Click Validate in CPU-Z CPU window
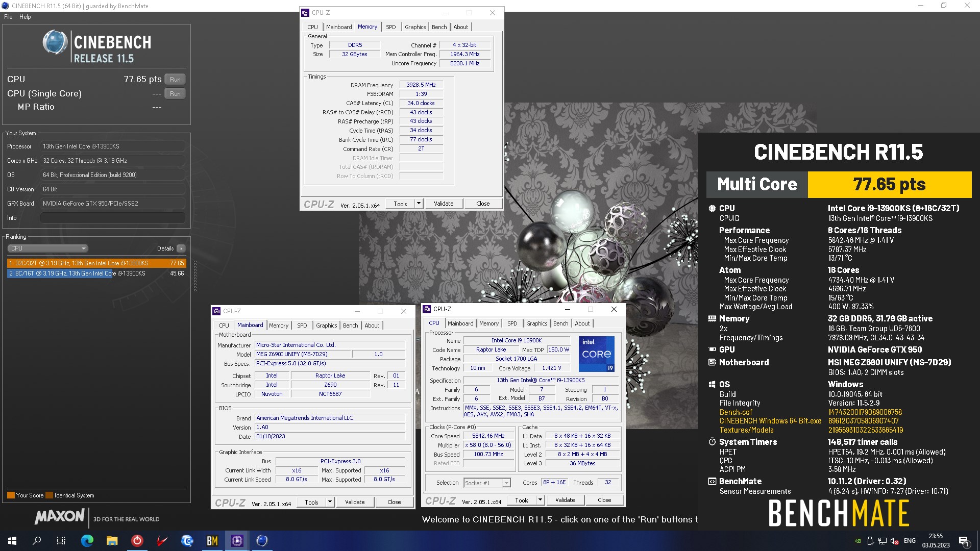 [565, 500]
